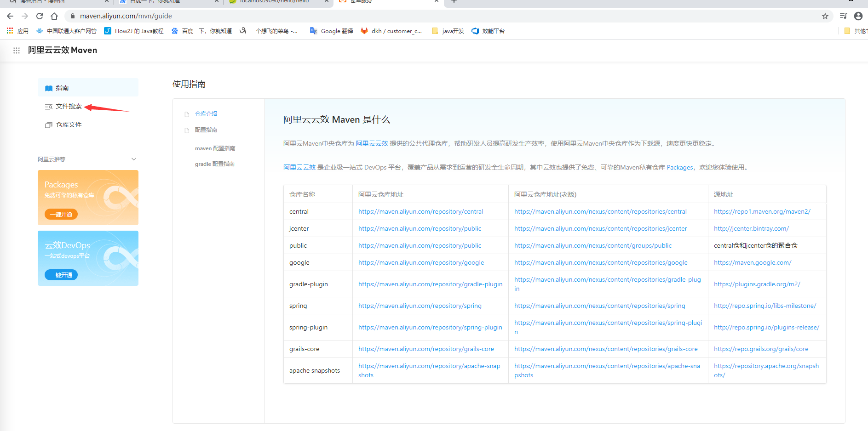Viewport: 868px width, 431px height.
Task: Click 一键开通 on the 云效DevOps card
Action: pos(61,275)
